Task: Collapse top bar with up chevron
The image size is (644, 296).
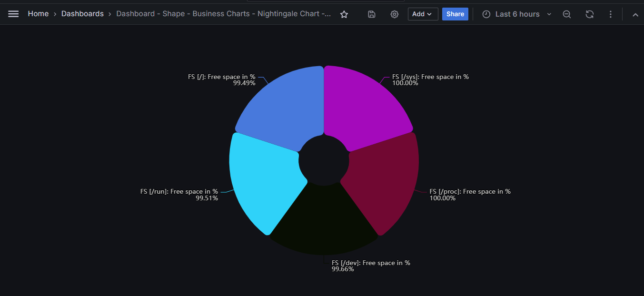Action: [x=635, y=15]
